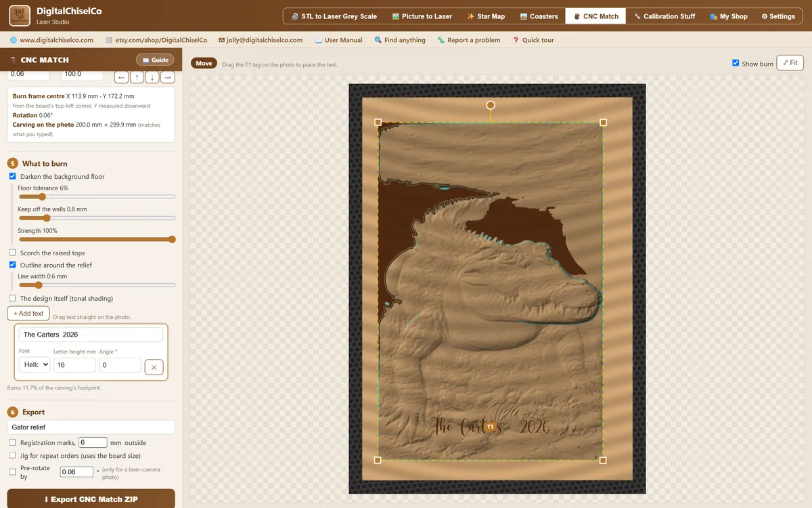Image resolution: width=812 pixels, height=508 pixels.
Task: Switch to STL to Laser Grey Scale tab
Action: pos(334,16)
